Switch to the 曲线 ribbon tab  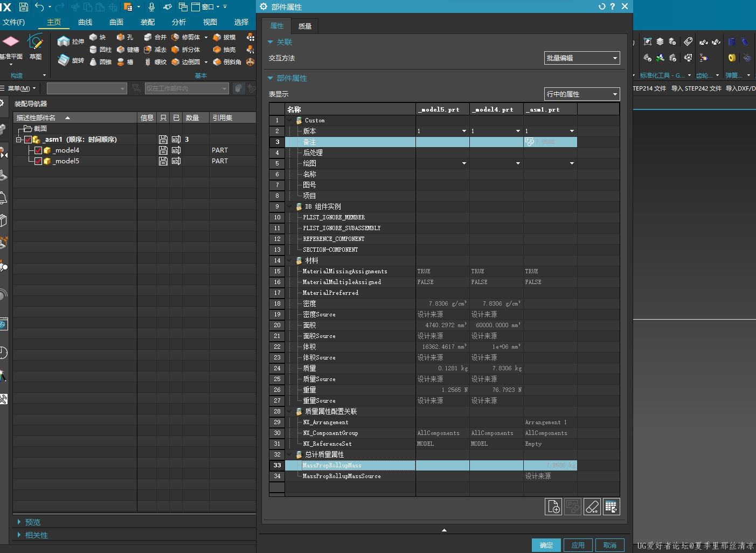click(85, 22)
